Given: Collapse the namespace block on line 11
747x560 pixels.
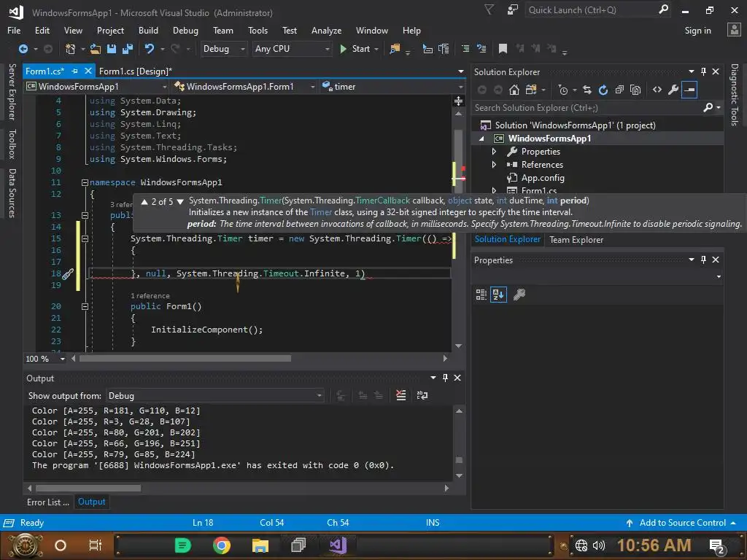Looking at the screenshot, I should click(85, 182).
